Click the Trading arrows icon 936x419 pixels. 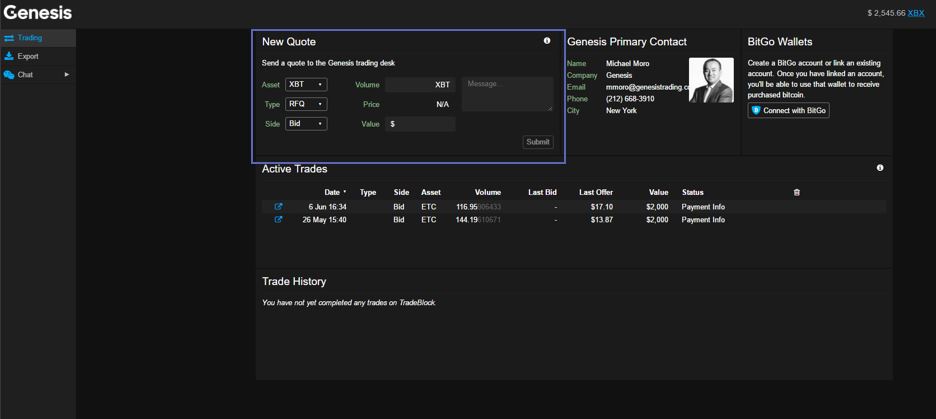tap(9, 38)
